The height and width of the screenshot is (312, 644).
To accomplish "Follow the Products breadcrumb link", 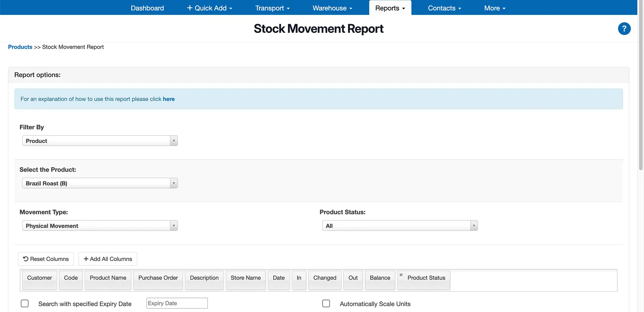I will click(20, 47).
